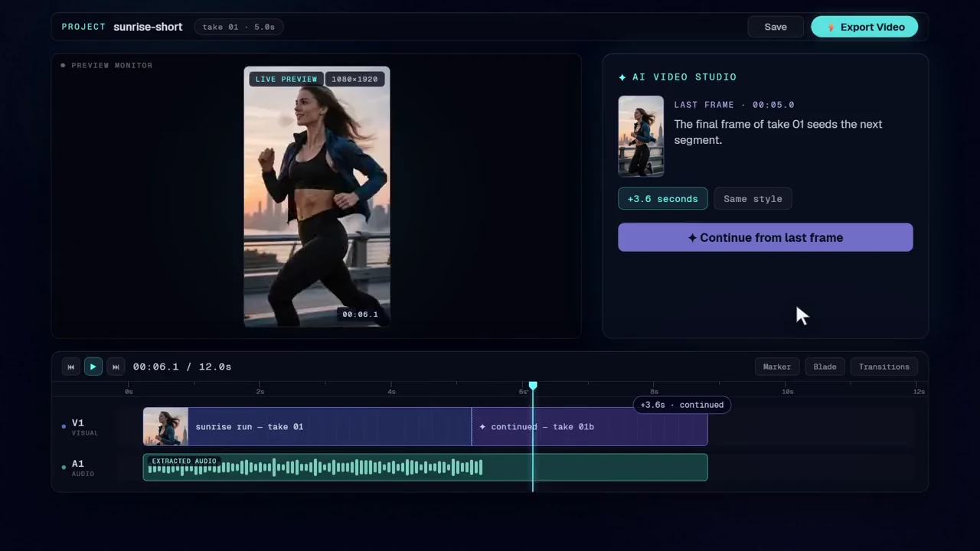Select the extracted audio clip
980x551 pixels.
[425, 468]
